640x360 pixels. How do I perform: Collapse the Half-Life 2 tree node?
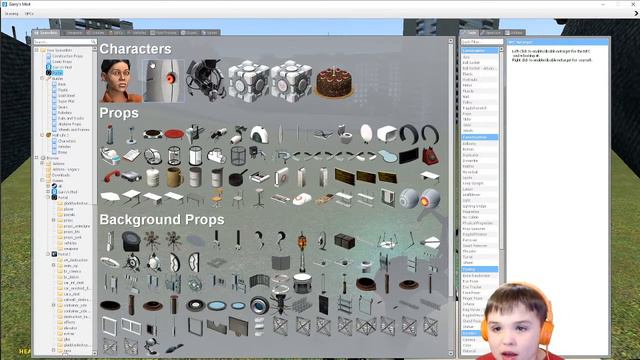[42, 135]
